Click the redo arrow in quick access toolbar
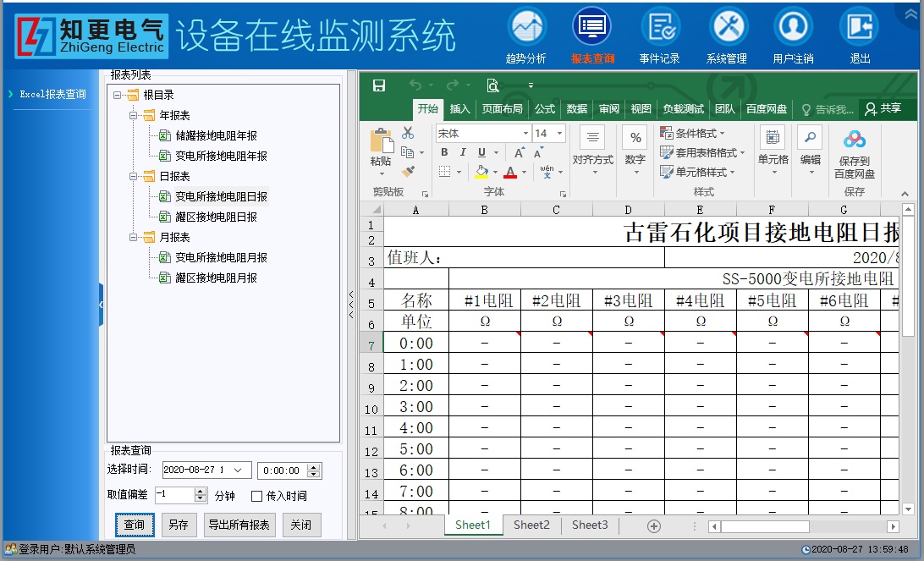This screenshot has width=924, height=561. (453, 85)
